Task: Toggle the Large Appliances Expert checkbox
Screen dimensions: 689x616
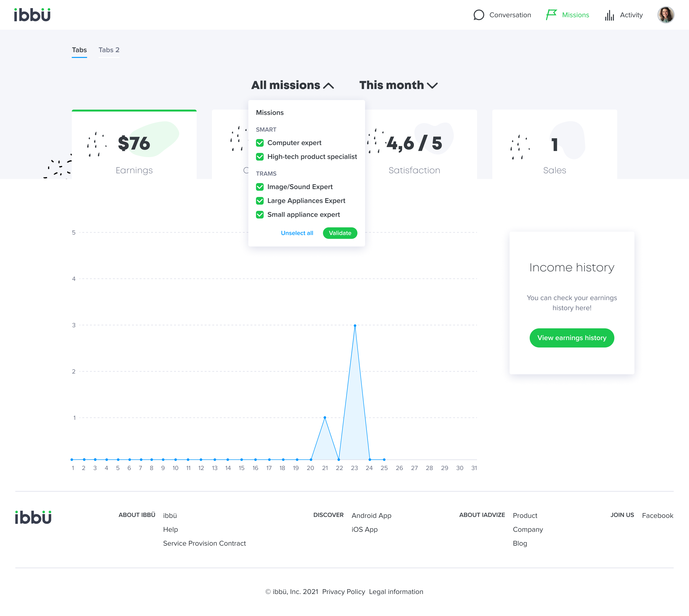Action: (260, 201)
